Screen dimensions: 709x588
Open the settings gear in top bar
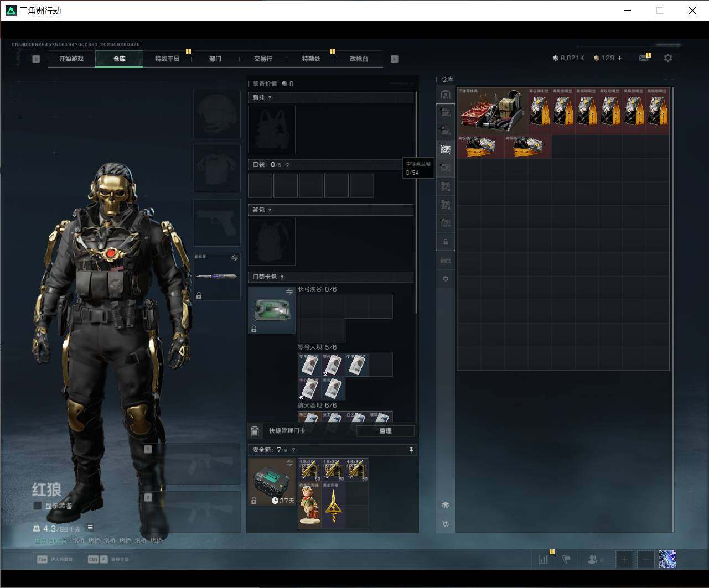click(x=668, y=58)
